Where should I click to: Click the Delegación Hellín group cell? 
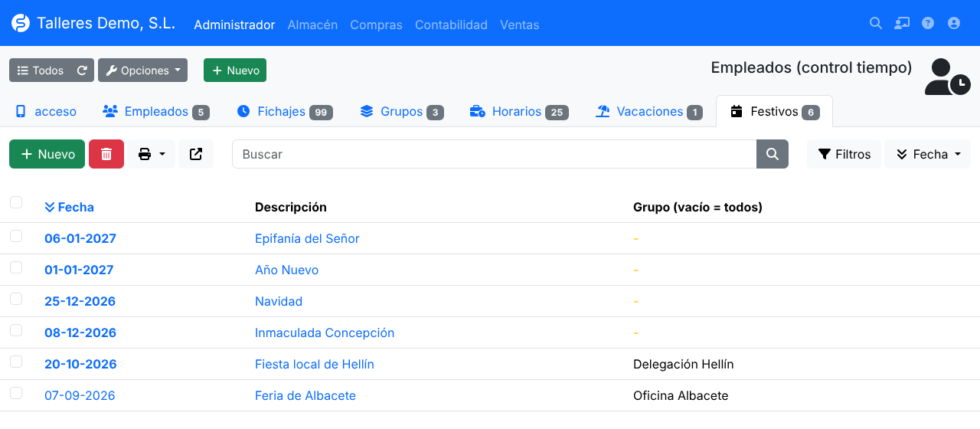(x=684, y=364)
